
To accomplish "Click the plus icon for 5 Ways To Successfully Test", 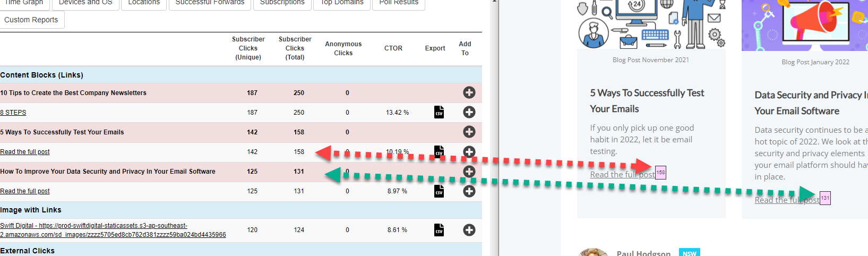I will pyautogui.click(x=469, y=132).
